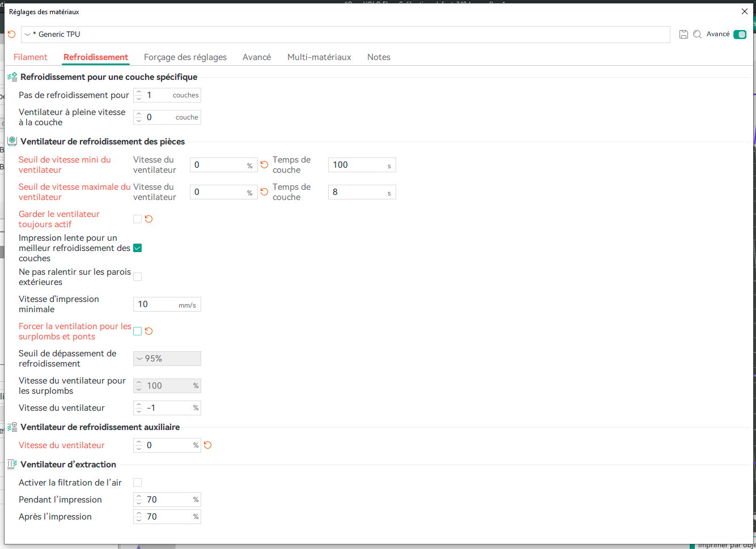
Task: Check Activer la filtration de l'air
Action: point(137,483)
